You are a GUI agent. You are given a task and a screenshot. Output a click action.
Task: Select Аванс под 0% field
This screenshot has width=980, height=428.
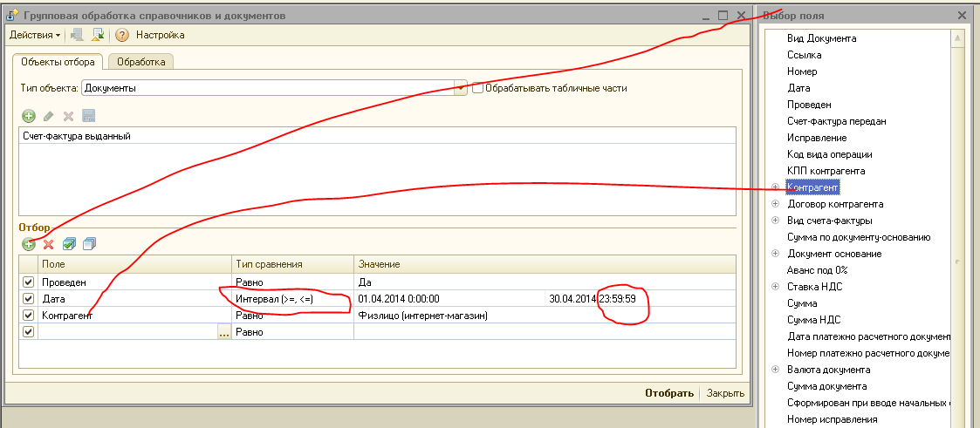pyautogui.click(x=817, y=270)
